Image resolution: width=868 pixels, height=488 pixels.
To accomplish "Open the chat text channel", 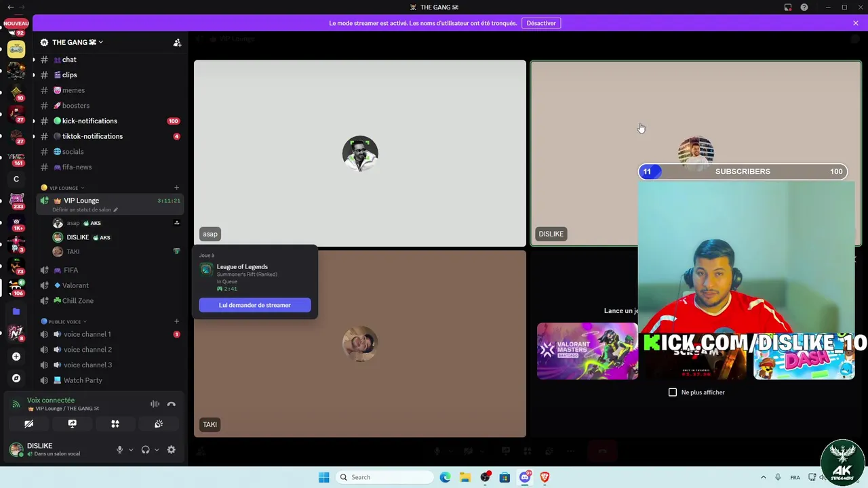I will click(110, 60).
